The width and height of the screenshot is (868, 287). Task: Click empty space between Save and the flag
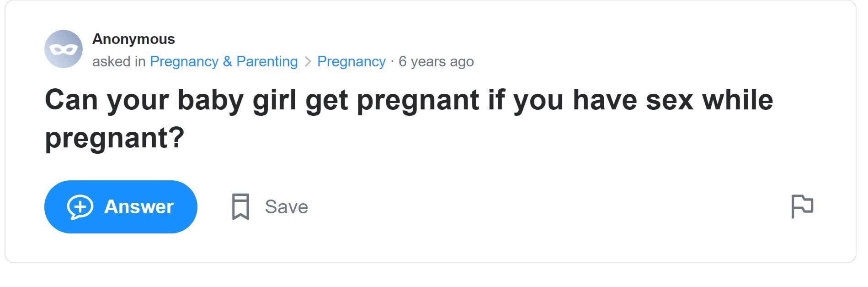pos(548,207)
